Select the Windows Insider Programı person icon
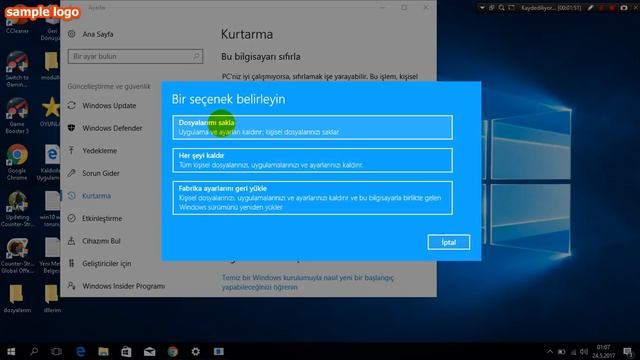This screenshot has height=360, width=640. coord(72,286)
